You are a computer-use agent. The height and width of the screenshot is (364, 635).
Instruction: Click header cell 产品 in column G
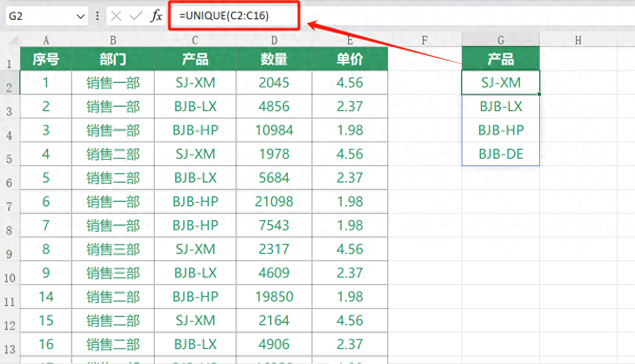tap(501, 59)
